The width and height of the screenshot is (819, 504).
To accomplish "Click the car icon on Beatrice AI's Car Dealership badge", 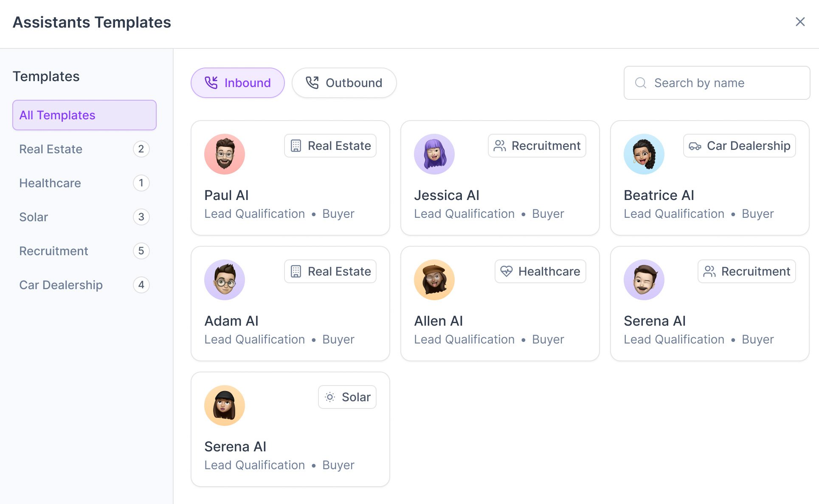I will click(x=695, y=146).
